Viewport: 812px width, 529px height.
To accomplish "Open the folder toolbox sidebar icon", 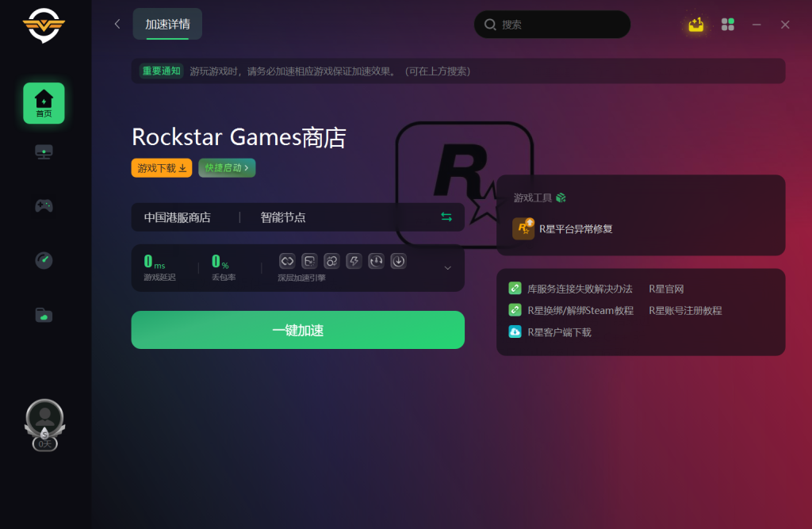I will click(44, 315).
